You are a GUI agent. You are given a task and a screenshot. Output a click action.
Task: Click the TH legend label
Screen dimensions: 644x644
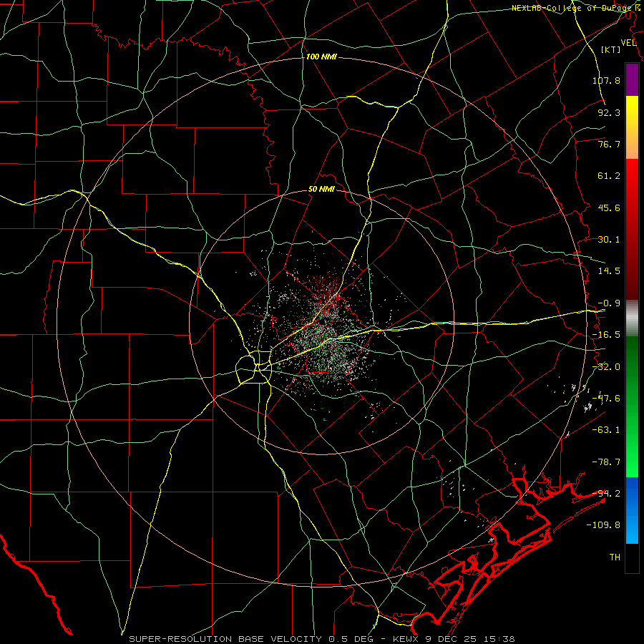(615, 557)
